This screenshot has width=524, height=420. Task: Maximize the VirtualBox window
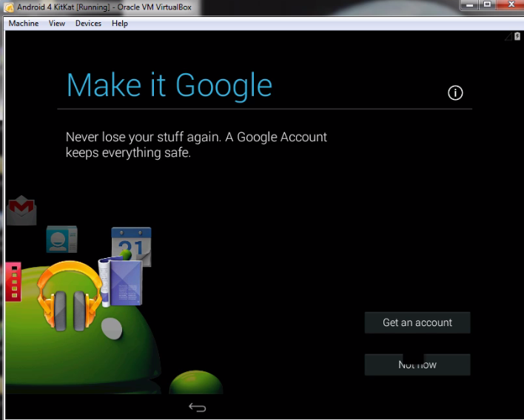click(x=488, y=4)
